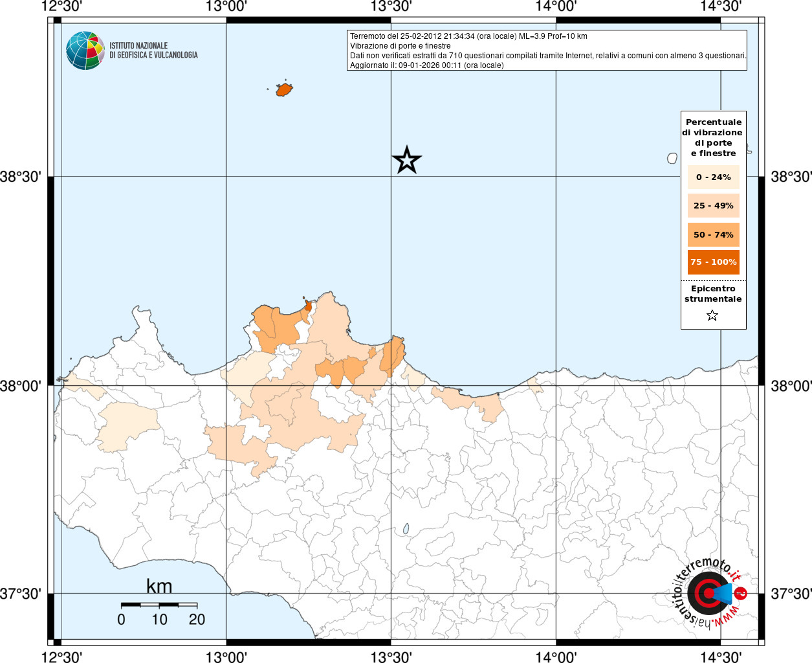Click the small star symbol in the legend
The width and height of the screenshot is (812, 663).
pyautogui.click(x=712, y=315)
